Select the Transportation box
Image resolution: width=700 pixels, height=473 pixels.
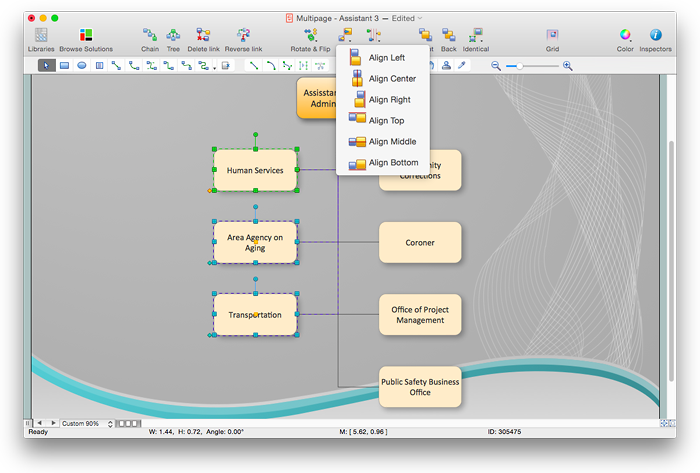pos(255,315)
